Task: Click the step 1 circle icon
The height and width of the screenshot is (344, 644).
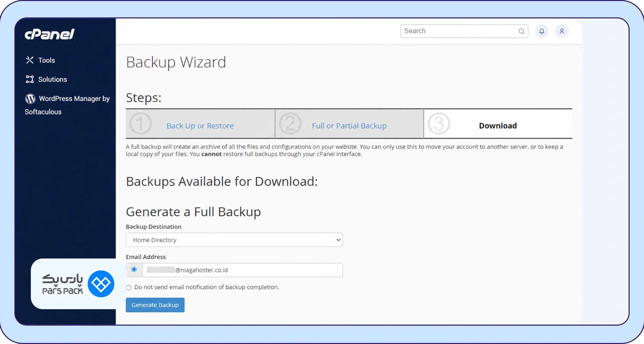Action: [140, 124]
